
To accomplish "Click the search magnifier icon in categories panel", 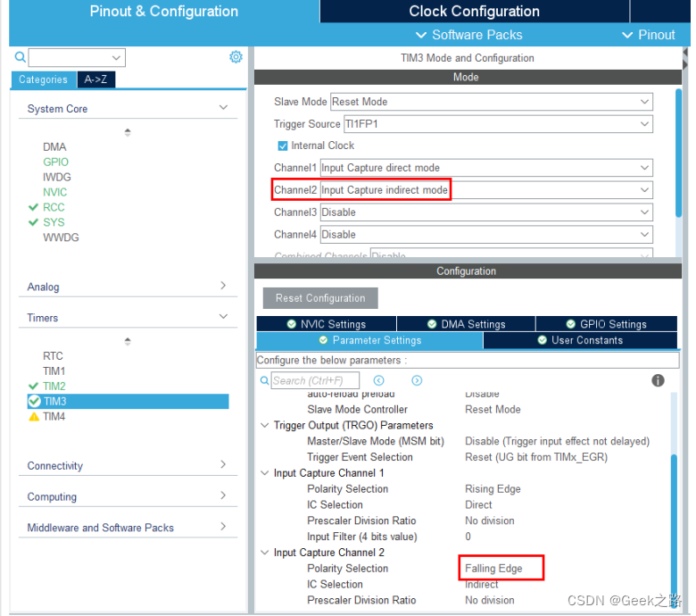I will (x=20, y=57).
